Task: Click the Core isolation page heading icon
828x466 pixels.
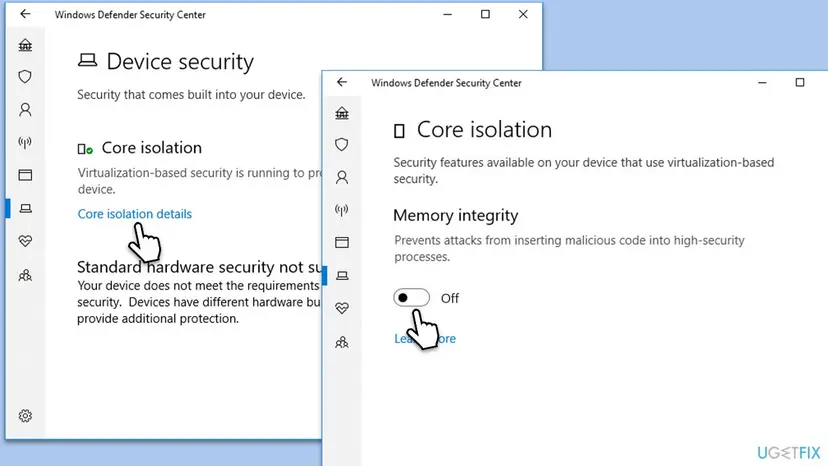Action: coord(399,131)
